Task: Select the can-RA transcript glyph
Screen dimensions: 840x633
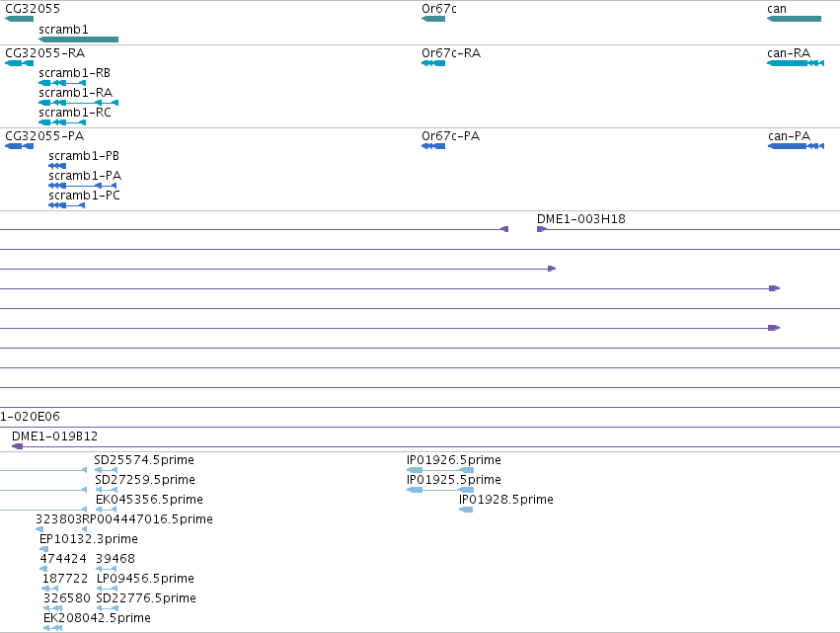Action: pos(796,63)
